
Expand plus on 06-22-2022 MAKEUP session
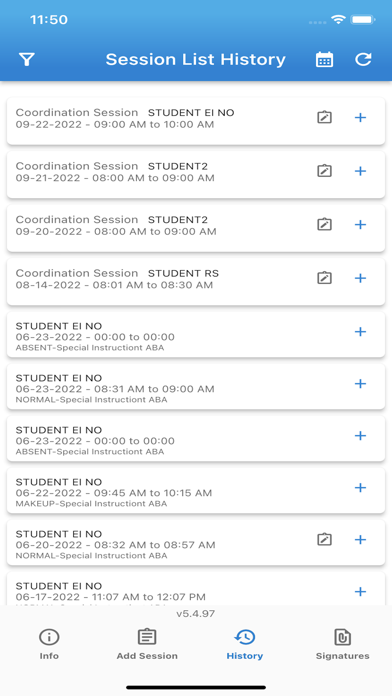pos(360,487)
